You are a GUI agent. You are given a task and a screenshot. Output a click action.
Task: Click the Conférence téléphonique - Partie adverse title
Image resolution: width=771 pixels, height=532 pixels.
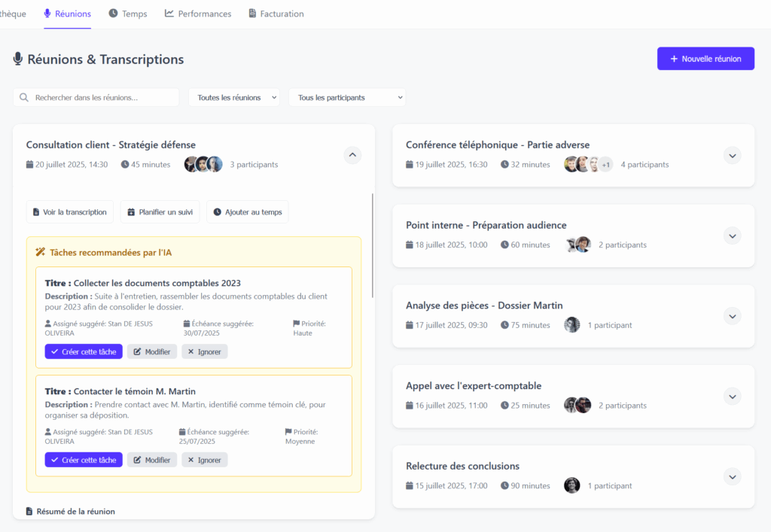click(498, 145)
